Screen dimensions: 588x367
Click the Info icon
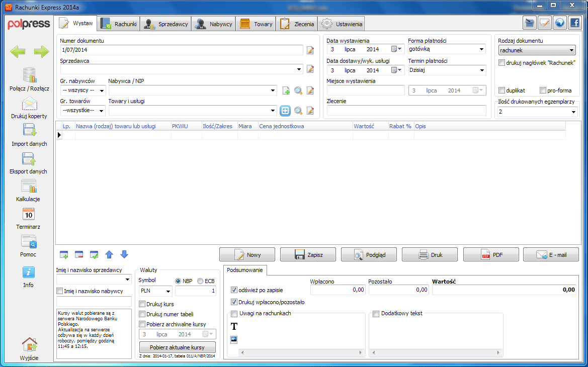[x=29, y=272]
